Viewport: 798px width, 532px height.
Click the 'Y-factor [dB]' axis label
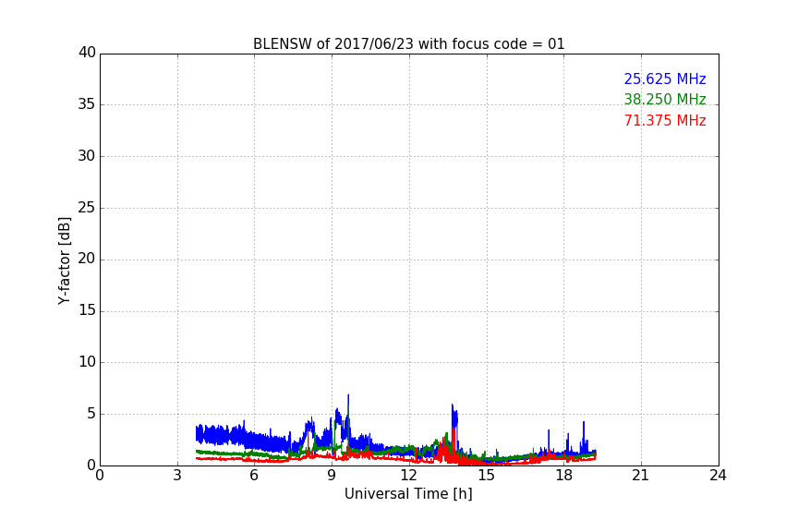point(64,260)
